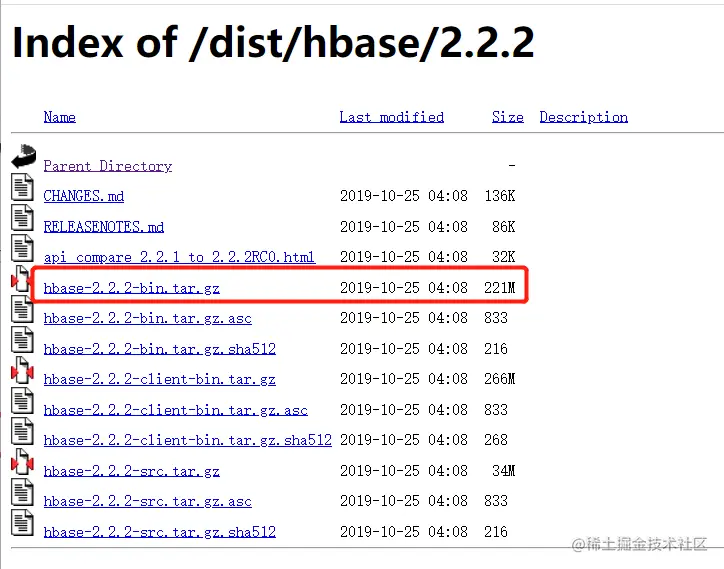Screen dimensions: 724x569
Task: Click the 86K size of RELEASENOTES.md
Action: coord(503,227)
